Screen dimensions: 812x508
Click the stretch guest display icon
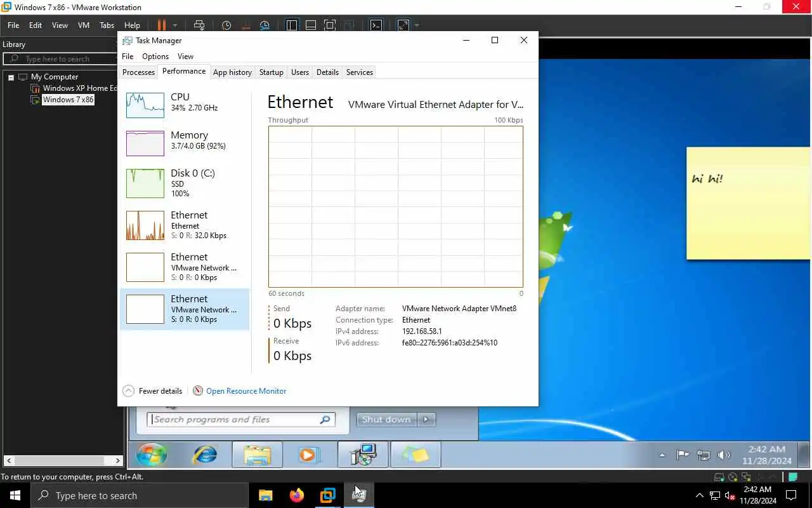[403, 25]
